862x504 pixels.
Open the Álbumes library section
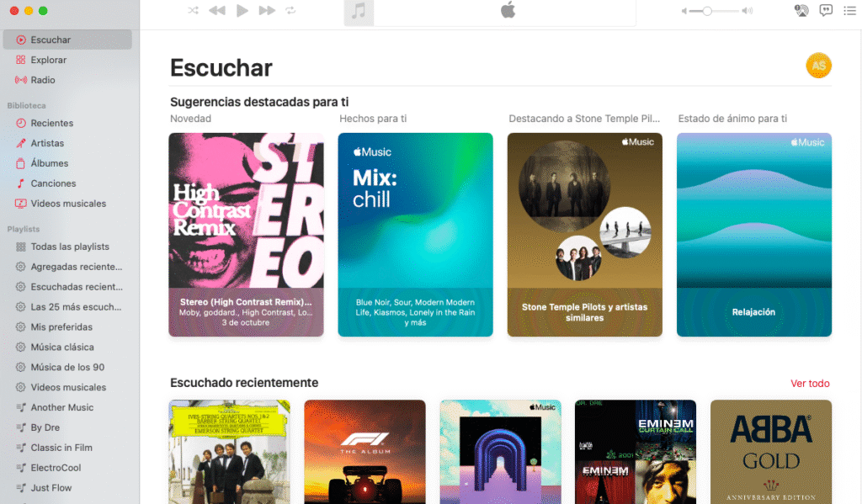[50, 163]
